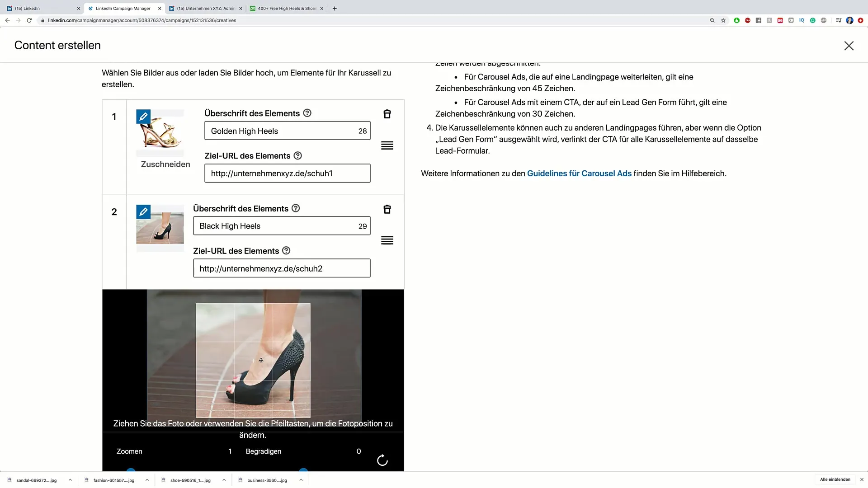Close the downloads bar
The width and height of the screenshot is (868, 488).
[862, 479]
